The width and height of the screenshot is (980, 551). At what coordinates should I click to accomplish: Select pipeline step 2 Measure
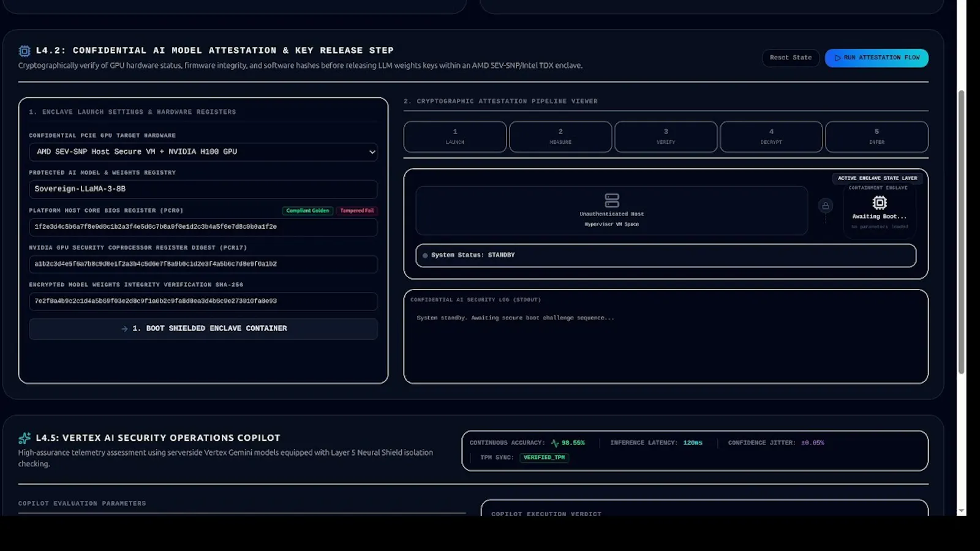coord(560,137)
